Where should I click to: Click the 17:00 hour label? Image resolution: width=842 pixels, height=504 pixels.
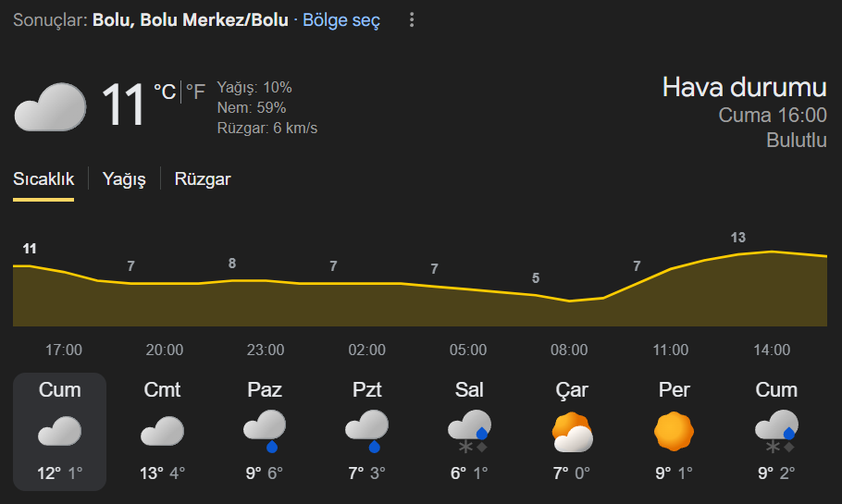tap(64, 350)
